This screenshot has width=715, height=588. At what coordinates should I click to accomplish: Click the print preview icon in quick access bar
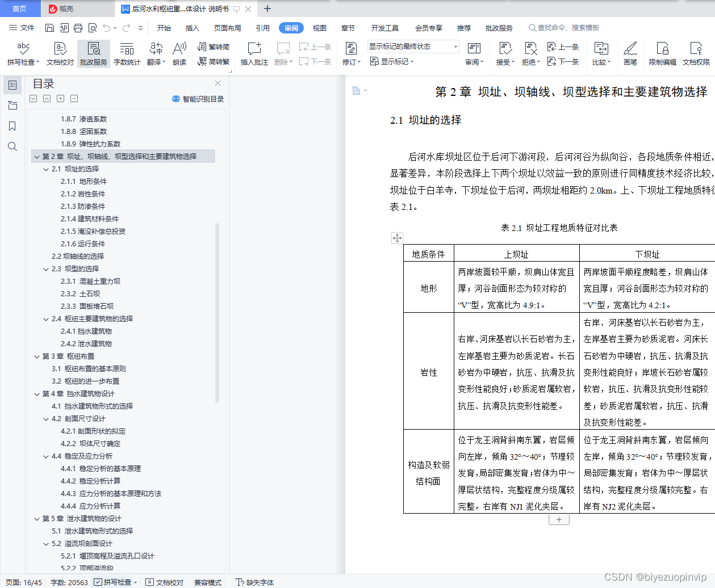pos(92,28)
